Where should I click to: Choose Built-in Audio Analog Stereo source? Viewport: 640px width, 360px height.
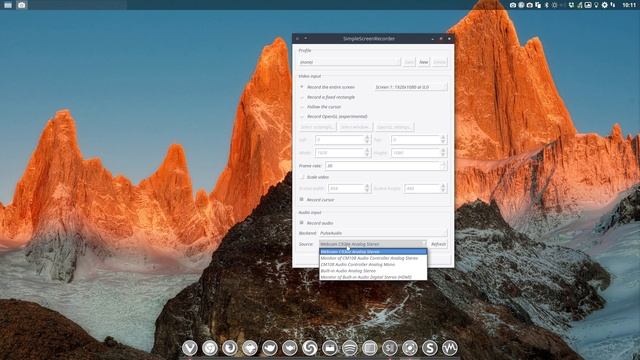(373, 271)
